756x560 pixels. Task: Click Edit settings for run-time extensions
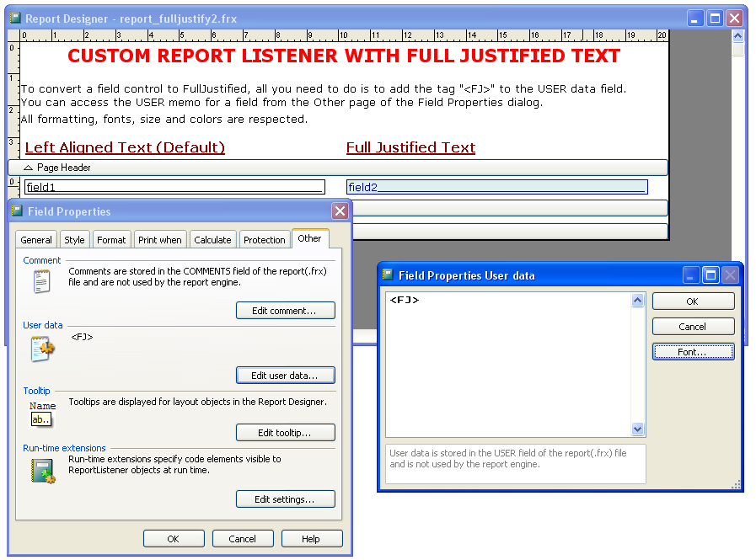click(285, 499)
